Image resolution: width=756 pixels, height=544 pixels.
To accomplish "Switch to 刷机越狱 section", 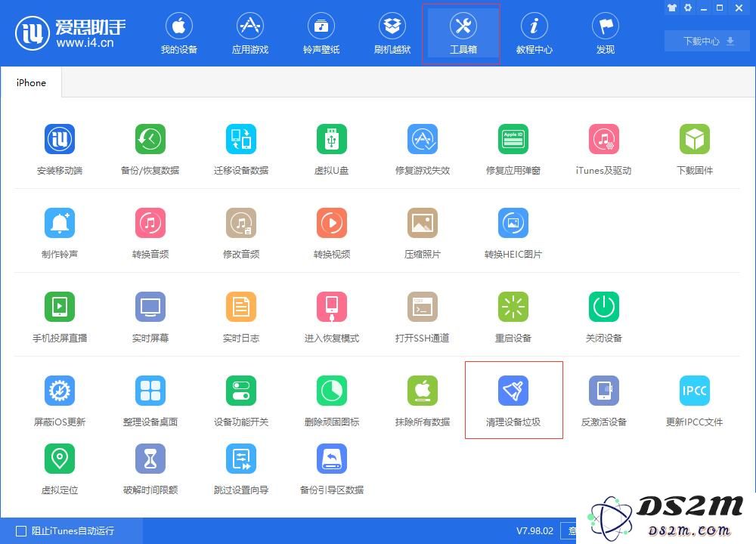I will coord(392,34).
